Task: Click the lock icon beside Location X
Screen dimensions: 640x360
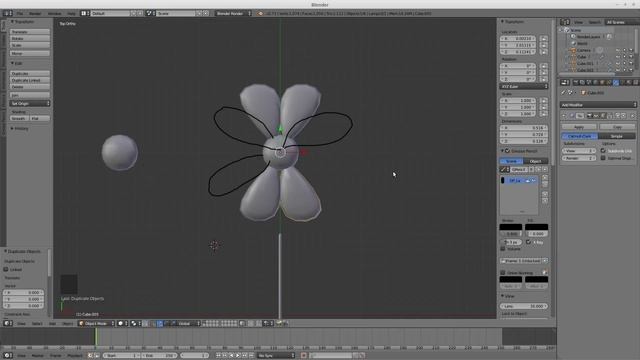Action: (543, 39)
